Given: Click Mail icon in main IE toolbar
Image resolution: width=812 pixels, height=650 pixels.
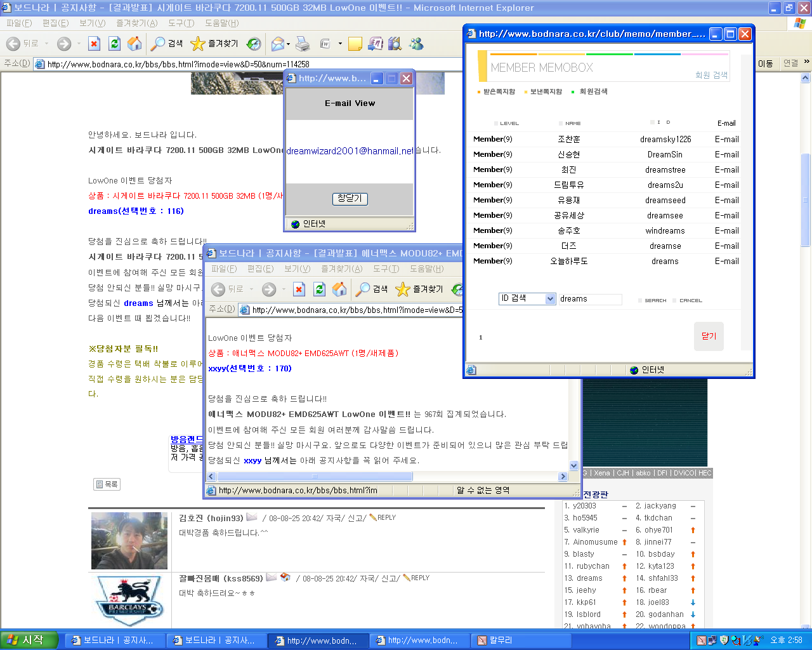Looking at the screenshot, I should tap(277, 44).
